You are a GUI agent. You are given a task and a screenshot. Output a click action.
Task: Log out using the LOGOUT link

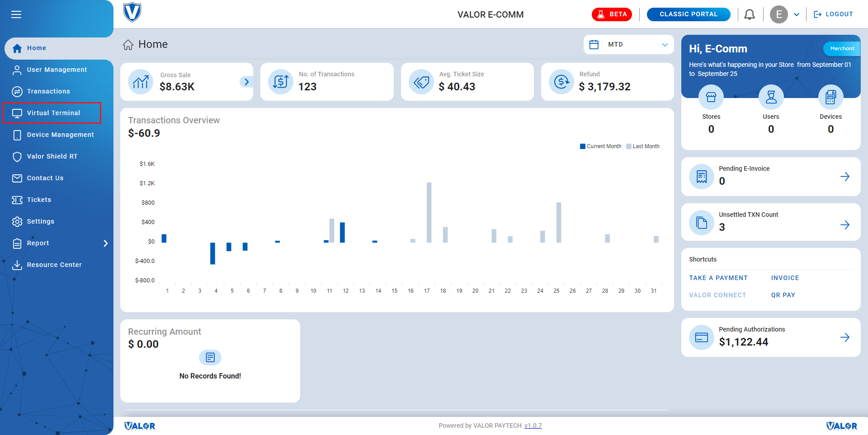[x=833, y=14]
